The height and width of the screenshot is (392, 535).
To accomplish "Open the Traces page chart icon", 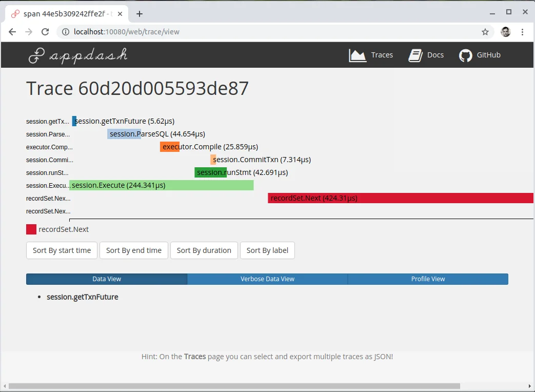I will (358, 55).
